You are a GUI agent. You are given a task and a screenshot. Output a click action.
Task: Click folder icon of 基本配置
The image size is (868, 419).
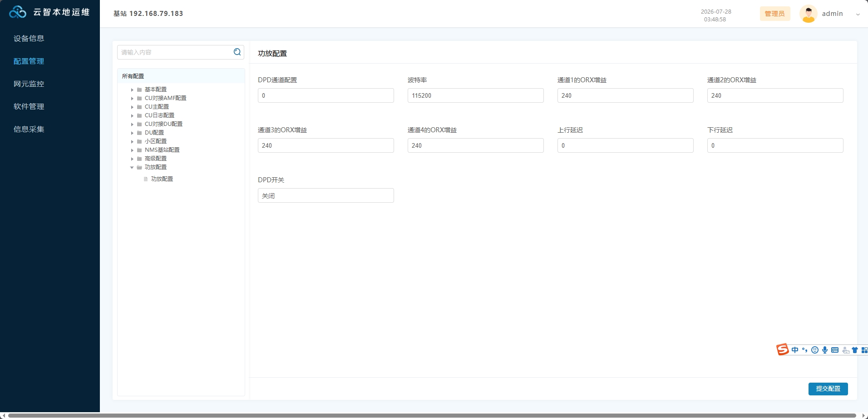(x=139, y=90)
